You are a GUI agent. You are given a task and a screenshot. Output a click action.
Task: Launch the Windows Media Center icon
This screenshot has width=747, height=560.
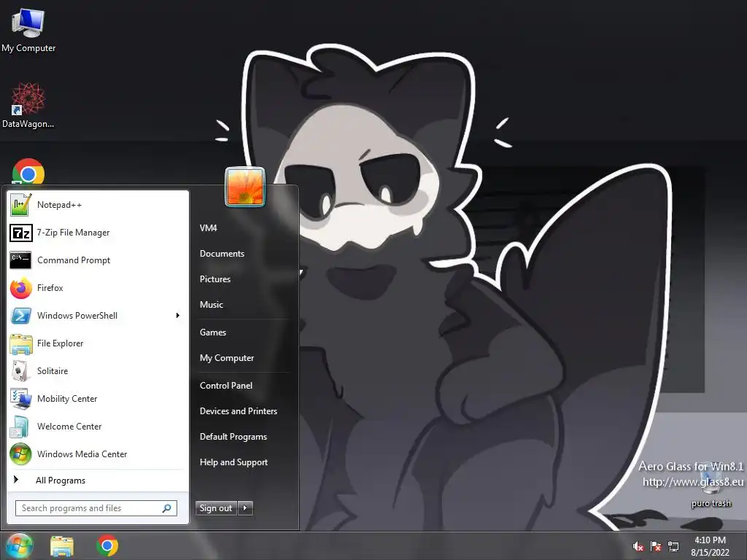click(20, 454)
